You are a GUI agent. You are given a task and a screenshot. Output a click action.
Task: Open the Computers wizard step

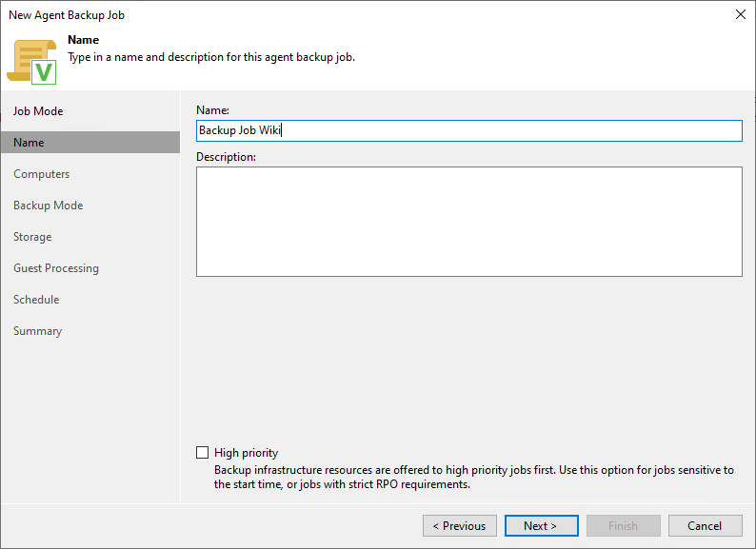pos(41,174)
